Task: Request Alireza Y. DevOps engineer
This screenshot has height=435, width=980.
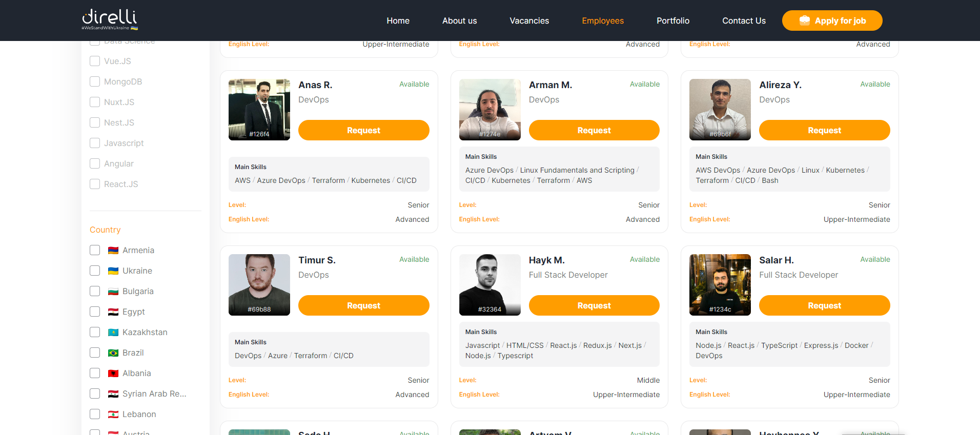Action: (824, 130)
